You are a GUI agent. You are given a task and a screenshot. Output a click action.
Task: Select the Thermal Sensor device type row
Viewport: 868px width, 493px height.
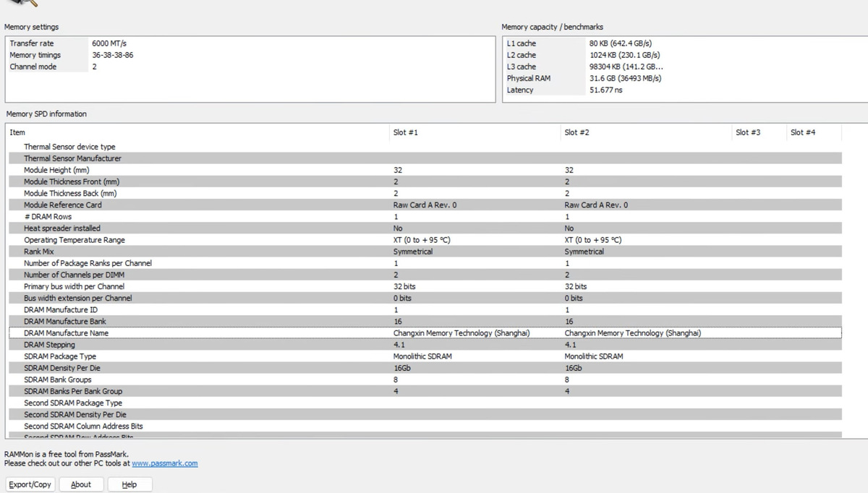click(x=424, y=147)
